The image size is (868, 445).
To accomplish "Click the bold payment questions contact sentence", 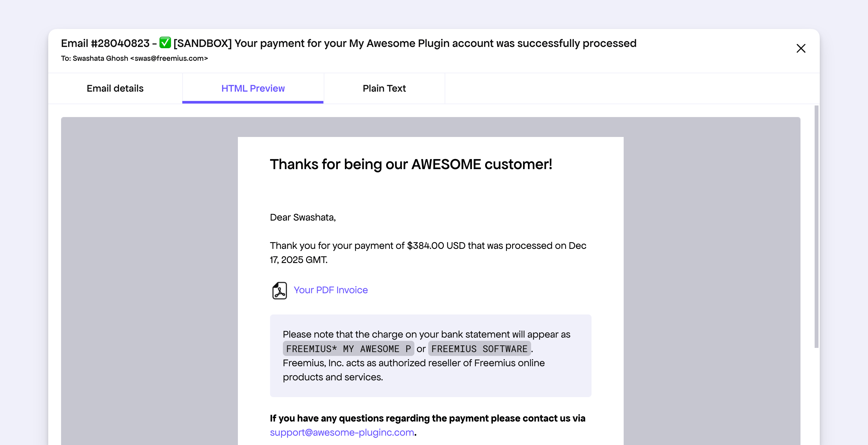I will point(427,418).
